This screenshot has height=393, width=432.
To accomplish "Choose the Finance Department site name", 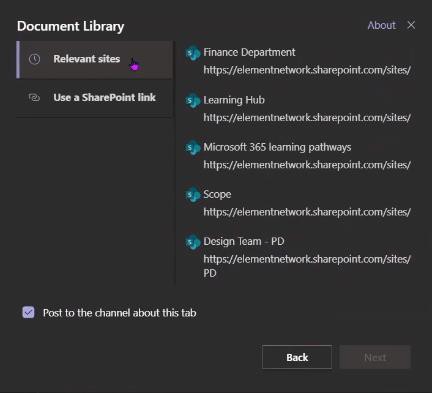I will [249, 52].
